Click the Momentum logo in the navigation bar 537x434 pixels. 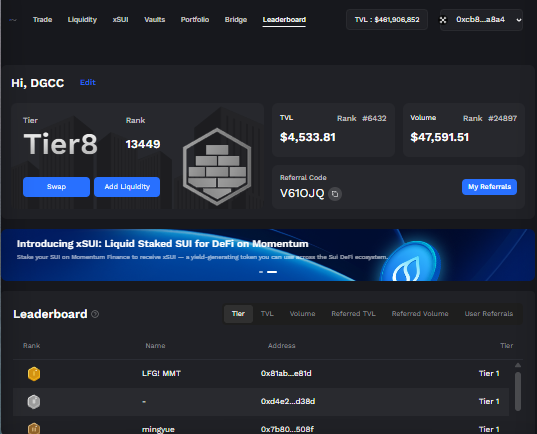pos(13,20)
